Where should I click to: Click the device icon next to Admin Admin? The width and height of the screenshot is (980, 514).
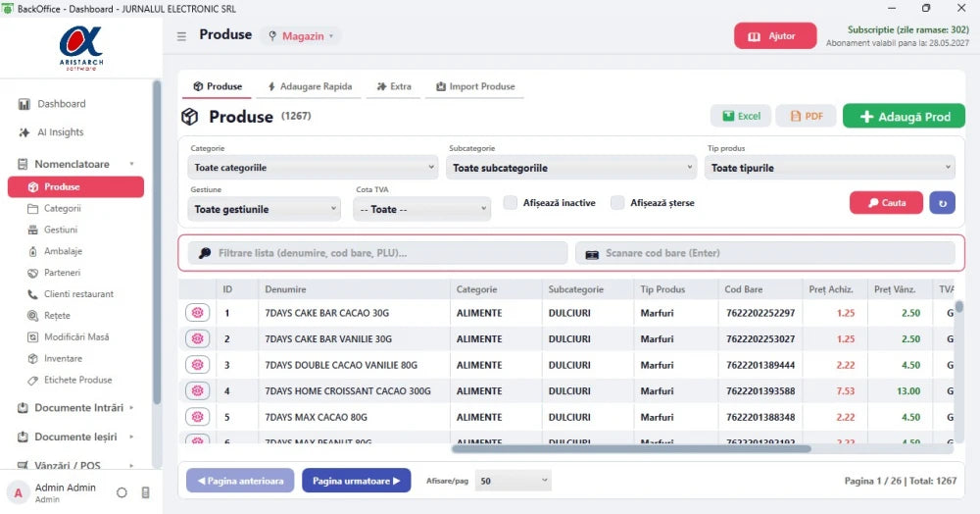(x=146, y=492)
